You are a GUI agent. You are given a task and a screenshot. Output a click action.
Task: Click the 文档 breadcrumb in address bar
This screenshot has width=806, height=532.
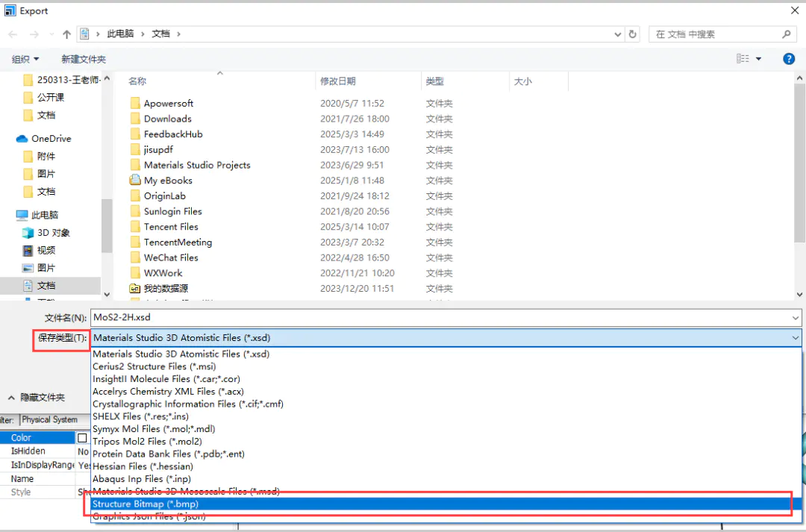[160, 34]
